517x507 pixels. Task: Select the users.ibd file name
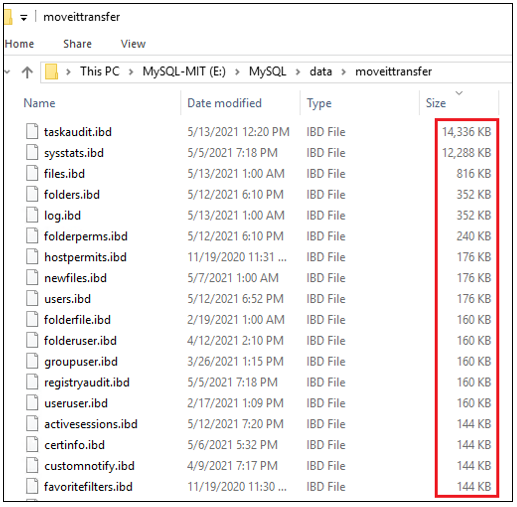(67, 299)
